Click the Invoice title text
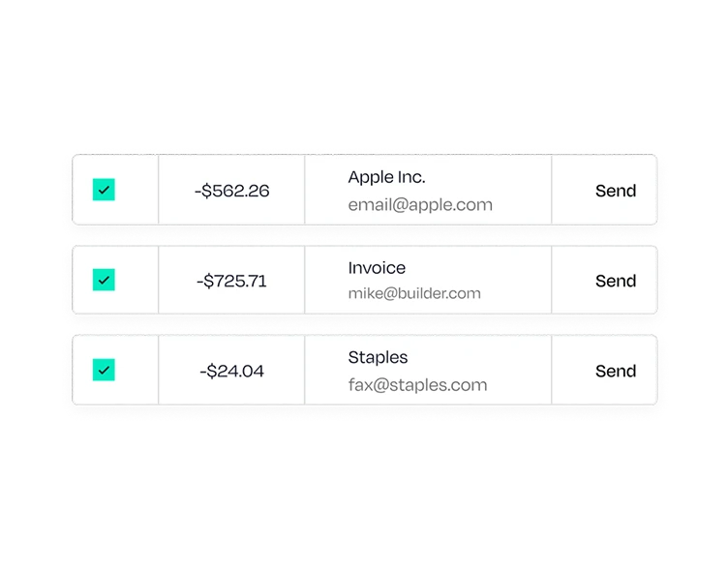The width and height of the screenshot is (728, 569). click(377, 267)
